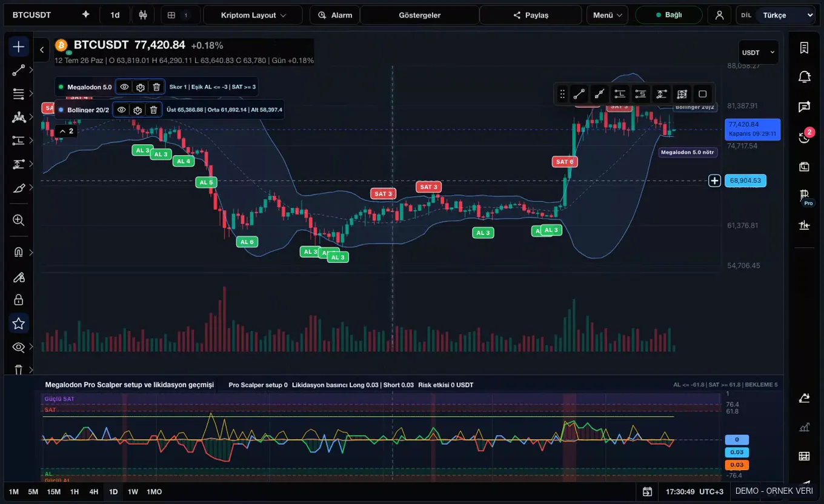Toggle the magnet snap tool
The height and width of the screenshot is (504, 824).
point(19,253)
